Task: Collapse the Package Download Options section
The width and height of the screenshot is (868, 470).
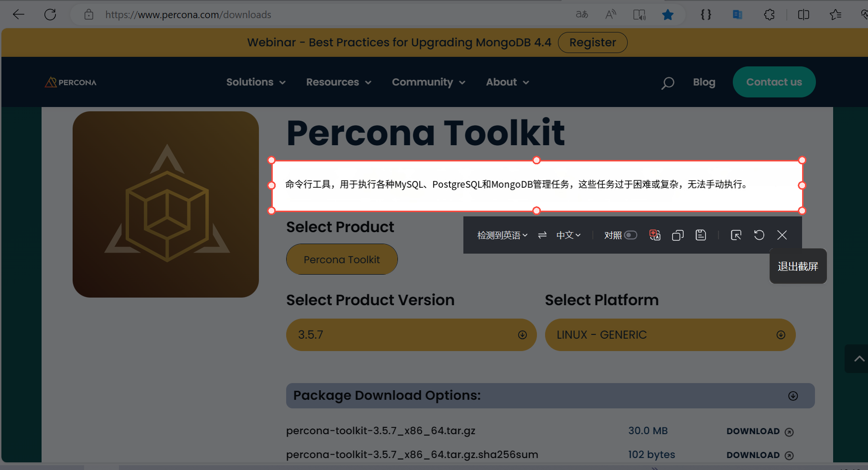Action: point(793,396)
